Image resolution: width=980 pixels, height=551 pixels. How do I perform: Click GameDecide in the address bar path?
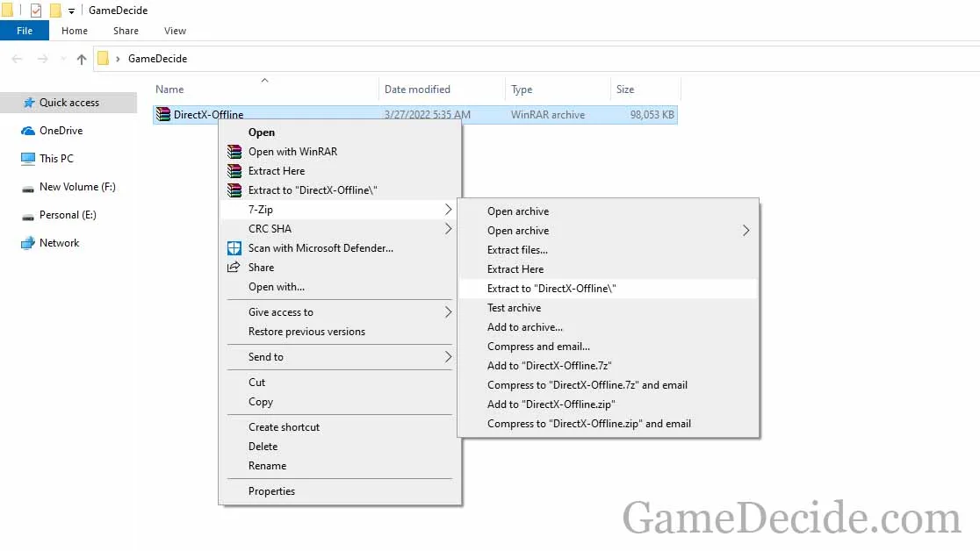click(x=157, y=59)
